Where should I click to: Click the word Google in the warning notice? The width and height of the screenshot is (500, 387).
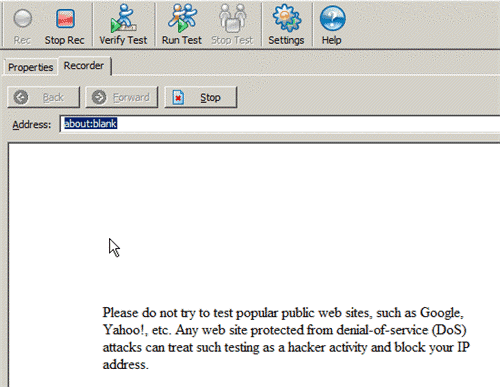(x=441, y=313)
